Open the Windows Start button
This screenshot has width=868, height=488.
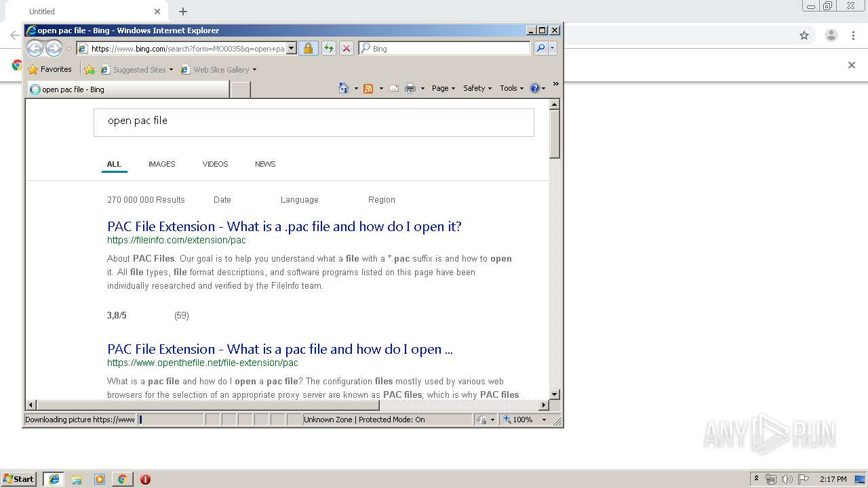click(18, 479)
